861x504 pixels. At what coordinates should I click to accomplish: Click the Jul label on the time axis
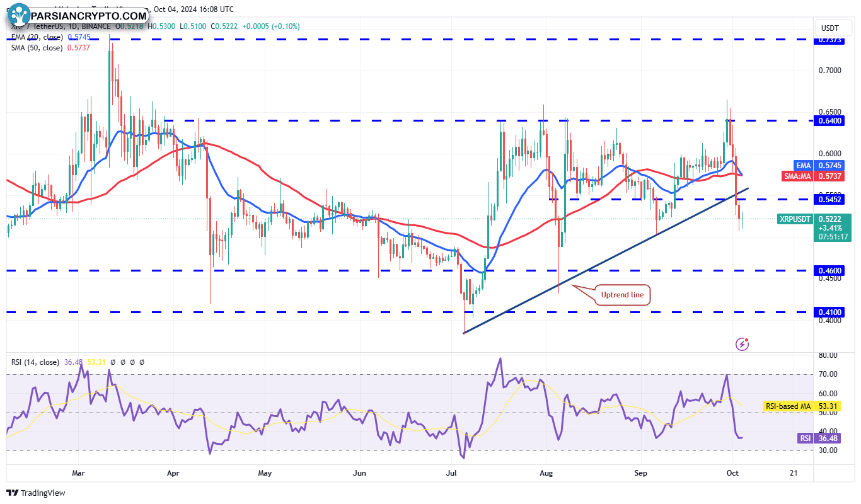tap(451, 472)
